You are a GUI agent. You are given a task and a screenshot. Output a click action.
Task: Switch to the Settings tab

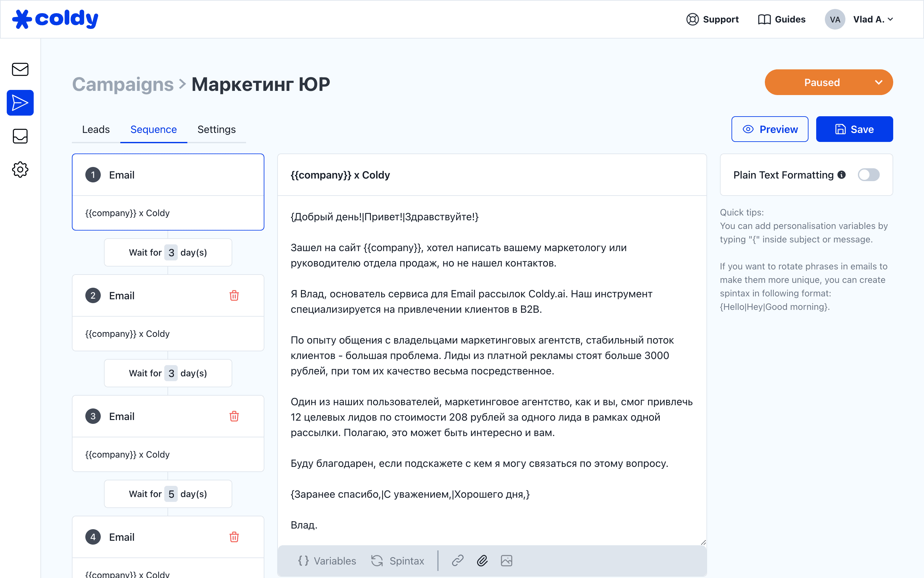(217, 130)
